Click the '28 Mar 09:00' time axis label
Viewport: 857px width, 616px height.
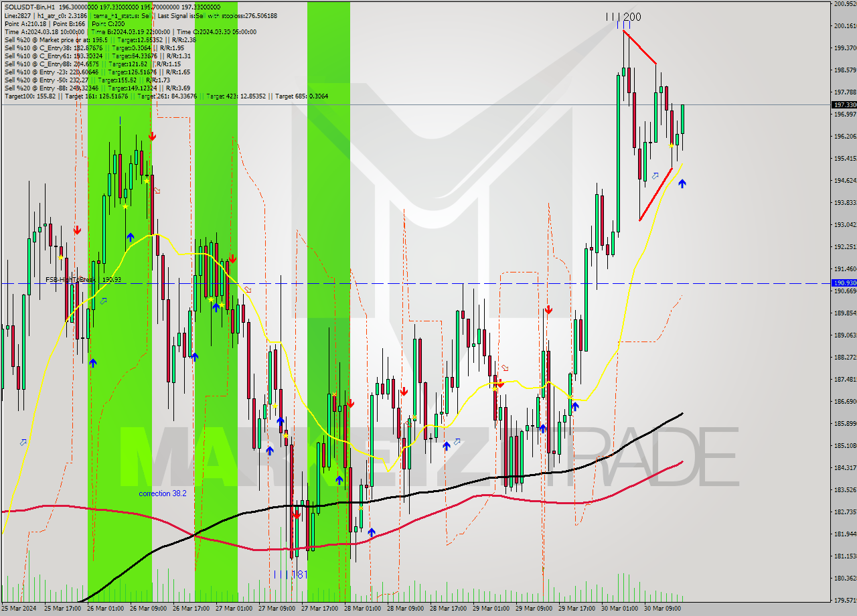[407, 609]
